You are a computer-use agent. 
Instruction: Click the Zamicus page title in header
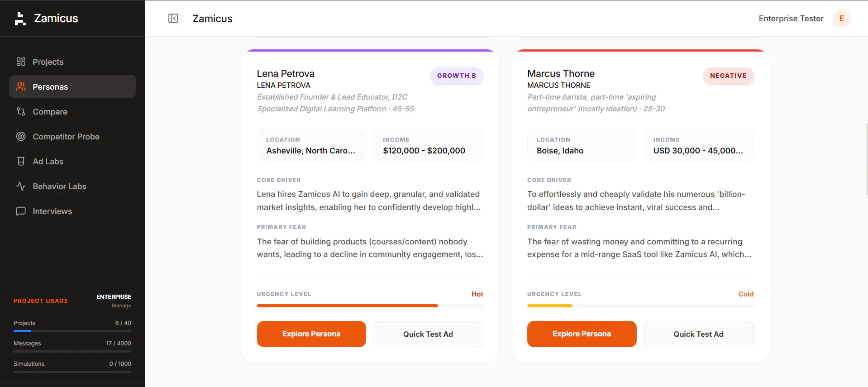[212, 19]
